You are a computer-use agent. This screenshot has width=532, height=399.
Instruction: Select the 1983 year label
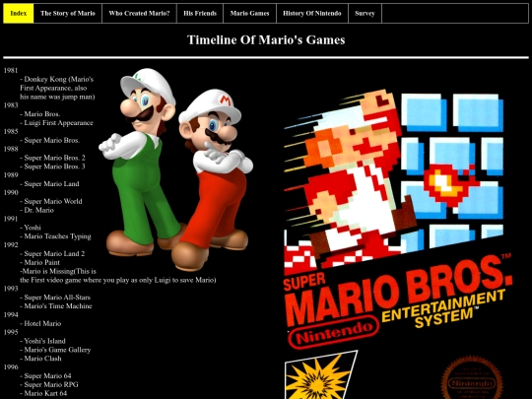(x=11, y=105)
